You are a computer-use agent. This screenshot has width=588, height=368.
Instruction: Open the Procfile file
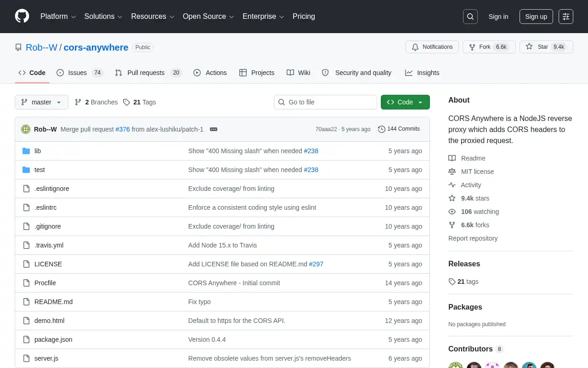45,283
